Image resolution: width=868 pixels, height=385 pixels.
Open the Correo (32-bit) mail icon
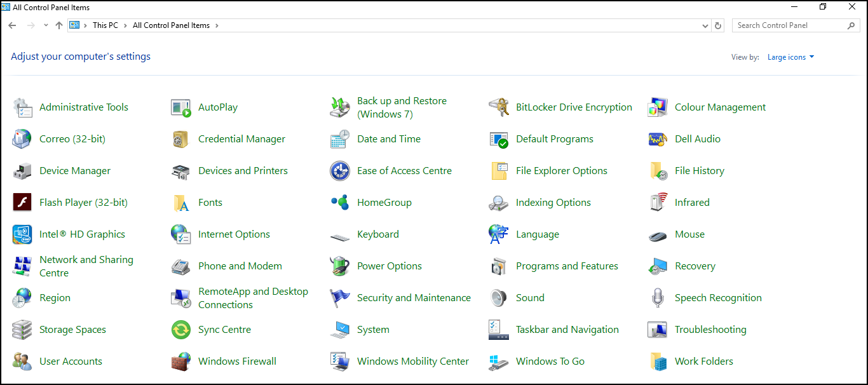[x=22, y=139]
